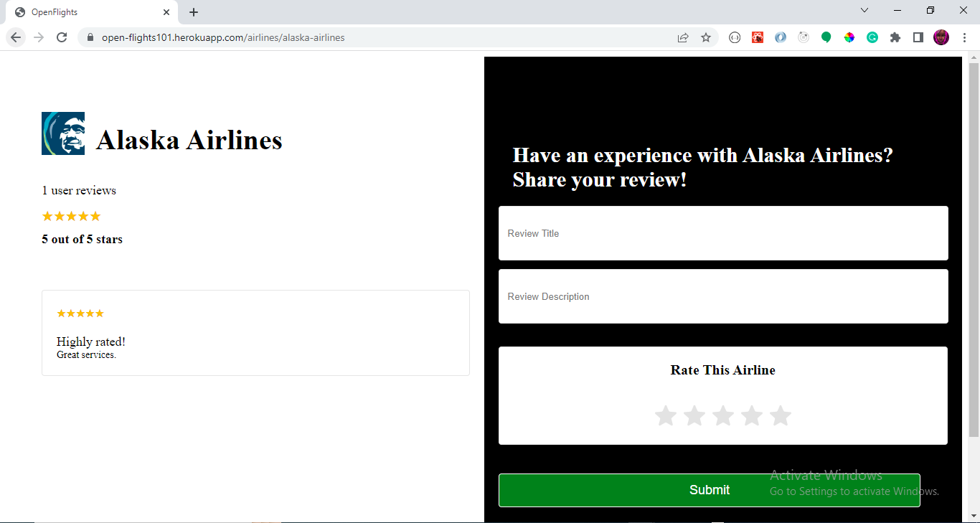
Task: Select the second rating star
Action: (x=694, y=415)
